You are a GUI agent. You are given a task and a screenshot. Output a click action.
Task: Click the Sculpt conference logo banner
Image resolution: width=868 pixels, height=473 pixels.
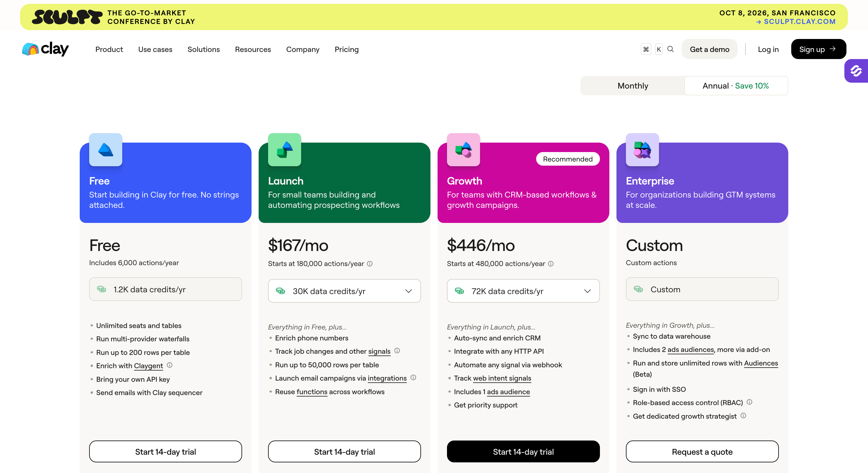(67, 17)
